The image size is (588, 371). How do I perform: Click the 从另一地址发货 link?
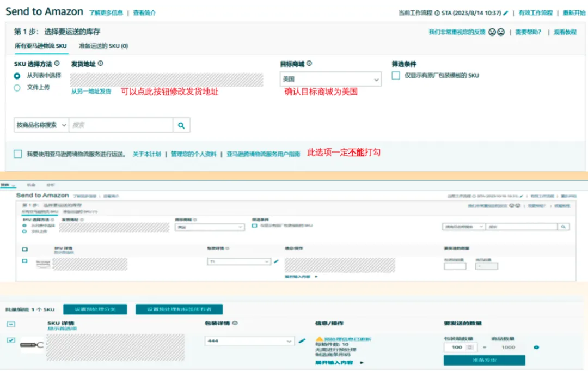tap(91, 92)
